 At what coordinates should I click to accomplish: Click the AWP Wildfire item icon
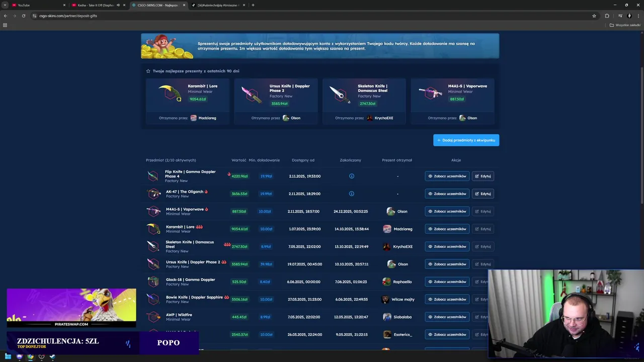153,317
